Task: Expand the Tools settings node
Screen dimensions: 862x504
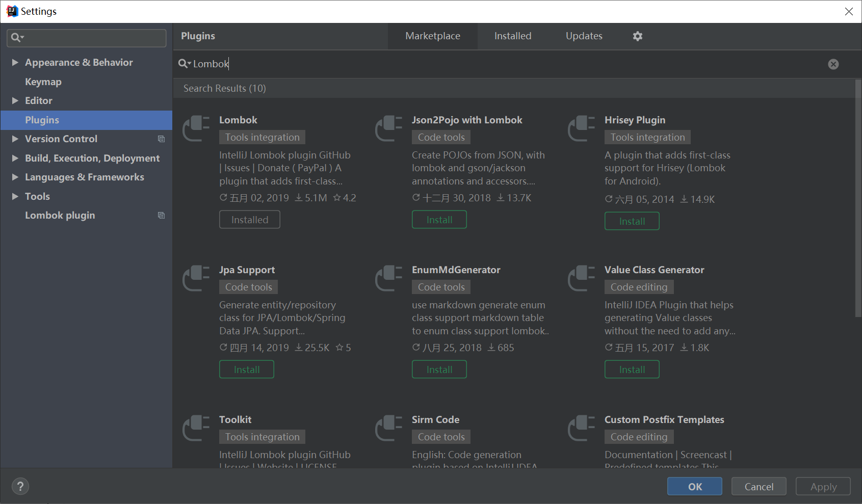Action: click(x=15, y=196)
